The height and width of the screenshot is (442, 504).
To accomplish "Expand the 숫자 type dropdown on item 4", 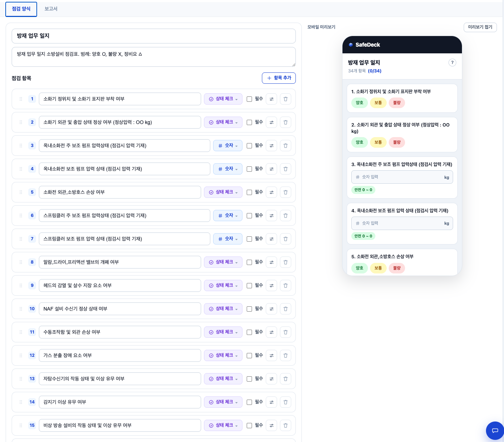I will coord(228,169).
